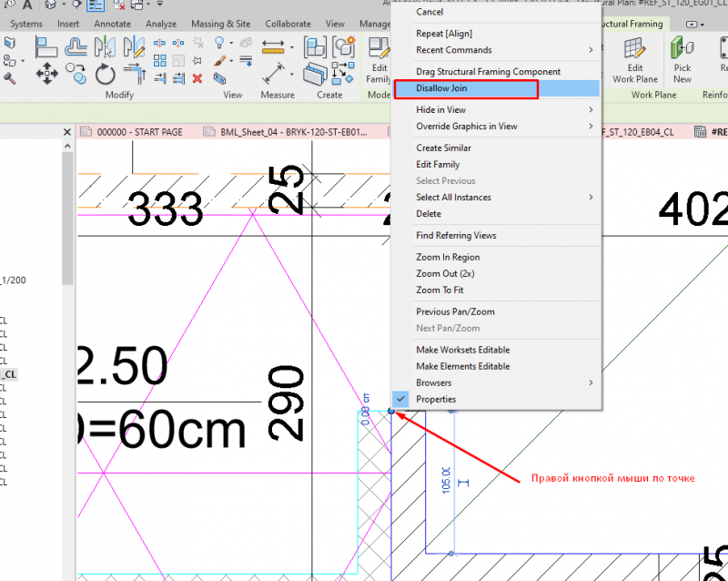Open the Annotate ribbon tab
Screen dimensions: 728x581
click(112, 24)
